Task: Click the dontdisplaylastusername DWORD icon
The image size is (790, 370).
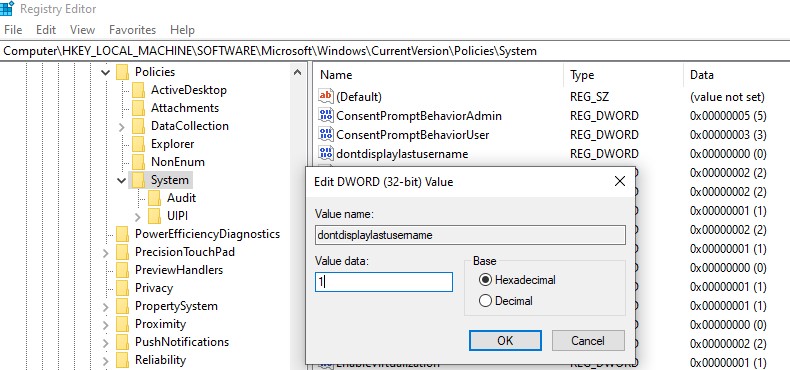Action: [x=326, y=153]
